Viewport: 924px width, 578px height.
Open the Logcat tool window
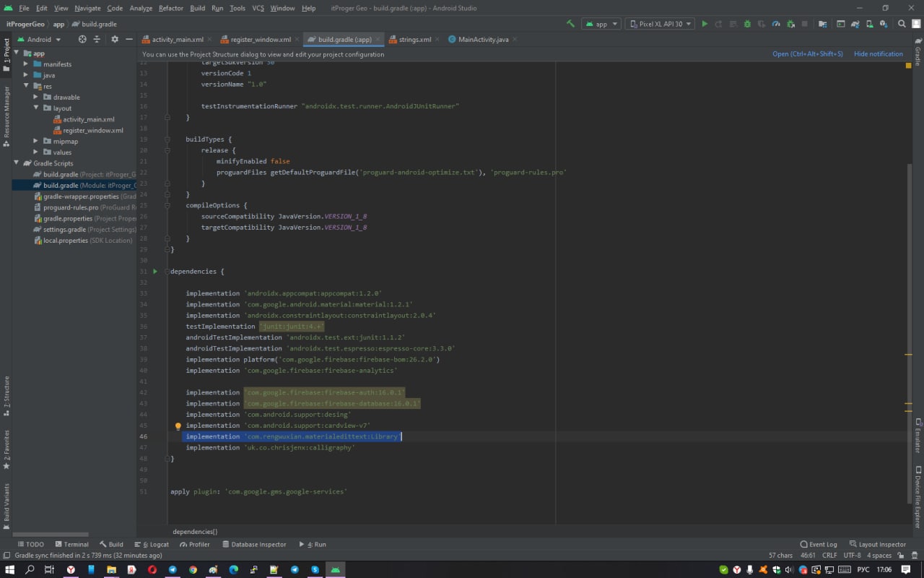click(151, 544)
